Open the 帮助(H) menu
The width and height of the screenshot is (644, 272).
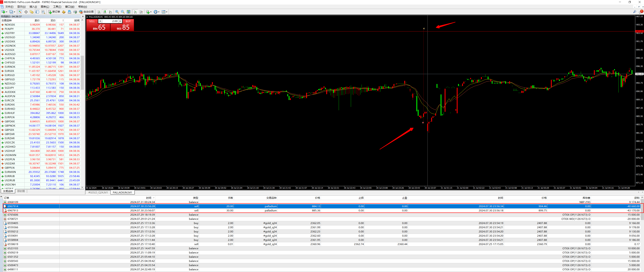(83, 7)
